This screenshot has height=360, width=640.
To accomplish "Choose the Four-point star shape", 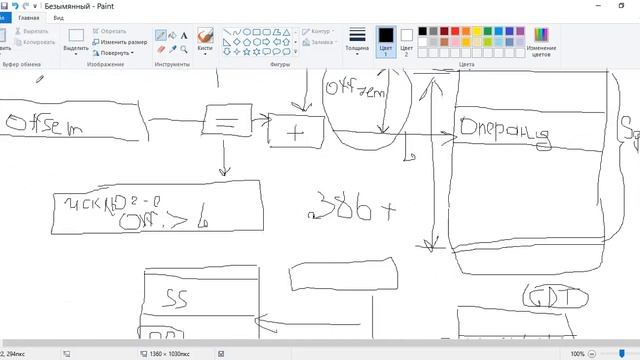I will [x=237, y=52].
